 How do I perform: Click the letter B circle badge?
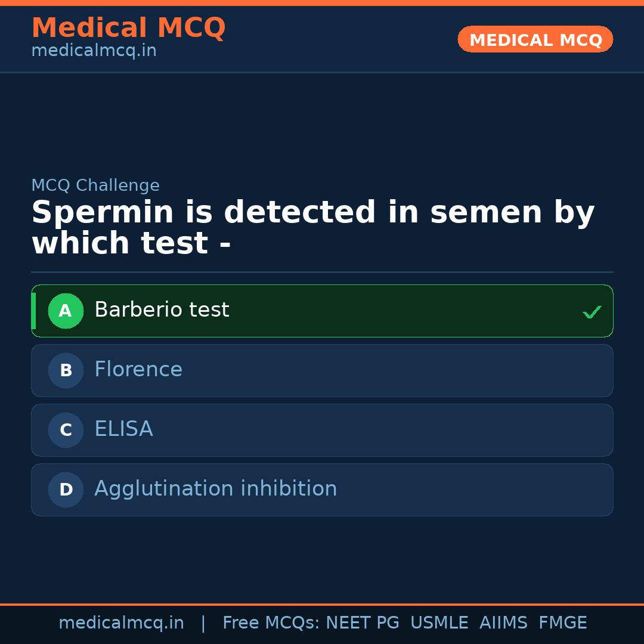[x=66, y=370]
